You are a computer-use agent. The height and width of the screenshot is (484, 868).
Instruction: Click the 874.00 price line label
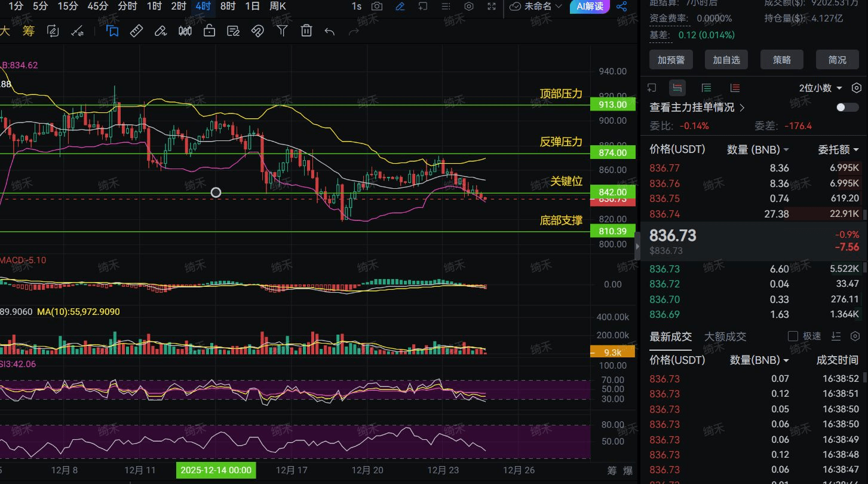point(612,153)
